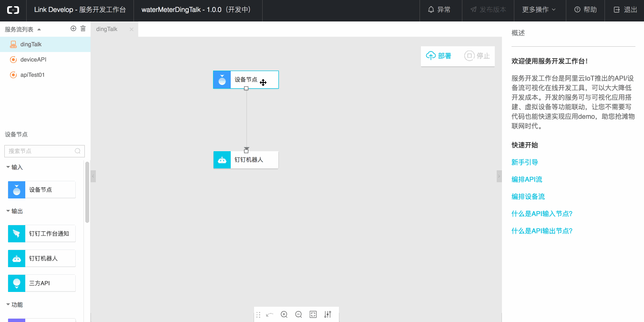Click 部署 to deploy the flow
Screen dimensions: 644x322
(x=439, y=56)
